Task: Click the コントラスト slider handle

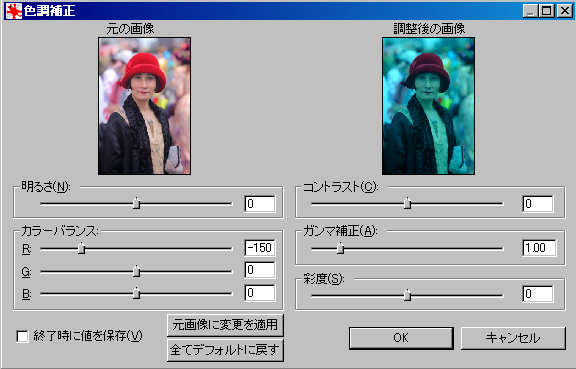Action: [x=407, y=203]
